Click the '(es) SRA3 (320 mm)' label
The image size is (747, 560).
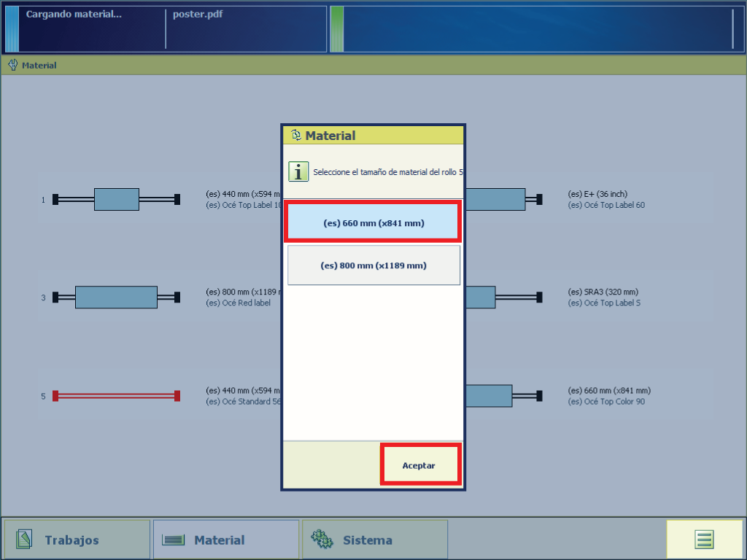(603, 292)
